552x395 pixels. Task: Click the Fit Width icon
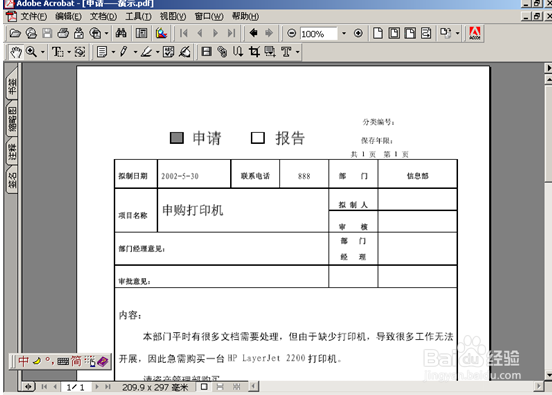tap(410, 33)
